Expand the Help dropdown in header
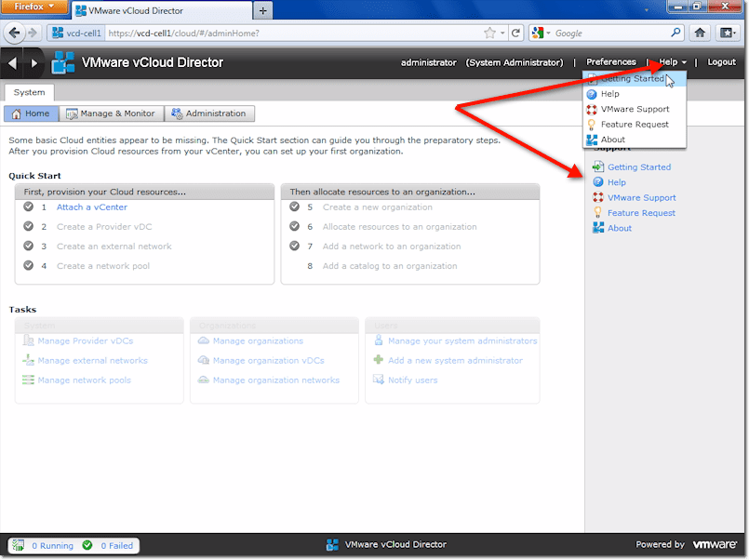The height and width of the screenshot is (560, 749). (673, 62)
